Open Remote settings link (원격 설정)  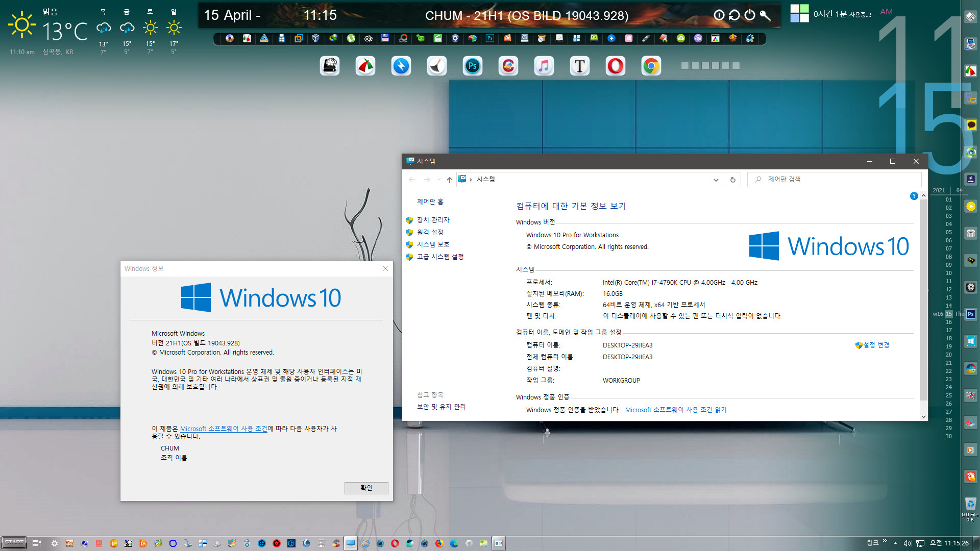(430, 232)
